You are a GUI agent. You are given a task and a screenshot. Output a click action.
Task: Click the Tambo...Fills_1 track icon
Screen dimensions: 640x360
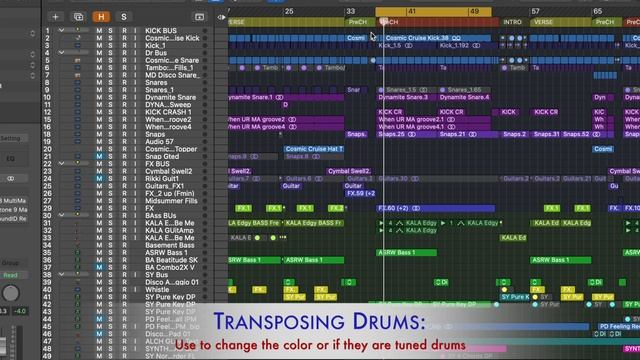78,68
